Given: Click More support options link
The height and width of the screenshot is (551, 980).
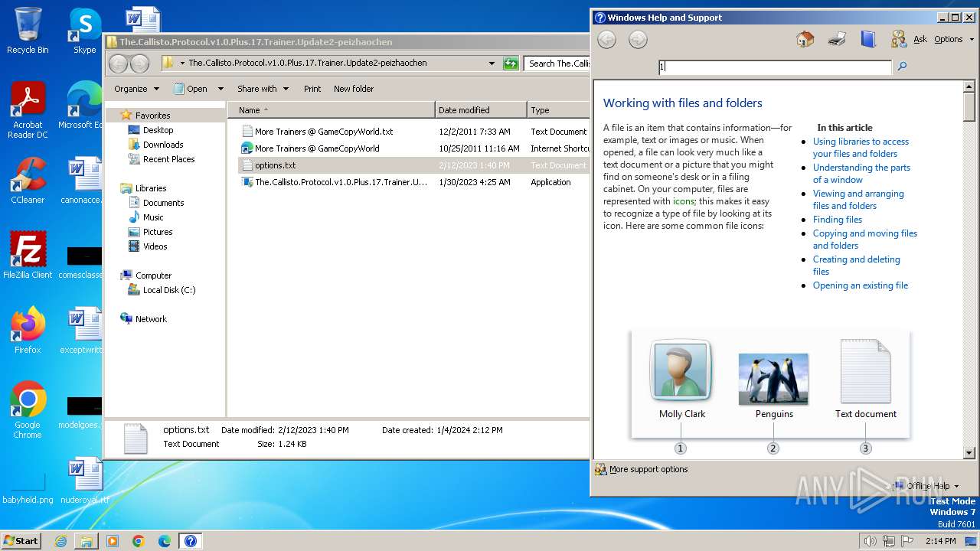Looking at the screenshot, I should (x=648, y=469).
